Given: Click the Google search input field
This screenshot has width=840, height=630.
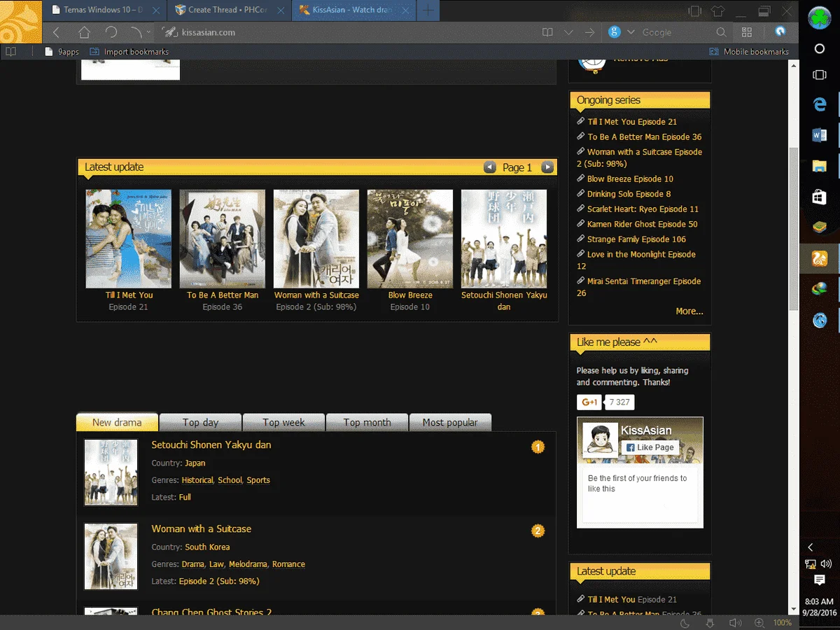Looking at the screenshot, I should coord(675,32).
